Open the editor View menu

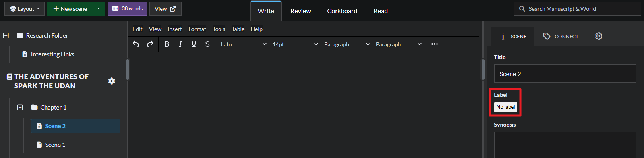click(155, 29)
